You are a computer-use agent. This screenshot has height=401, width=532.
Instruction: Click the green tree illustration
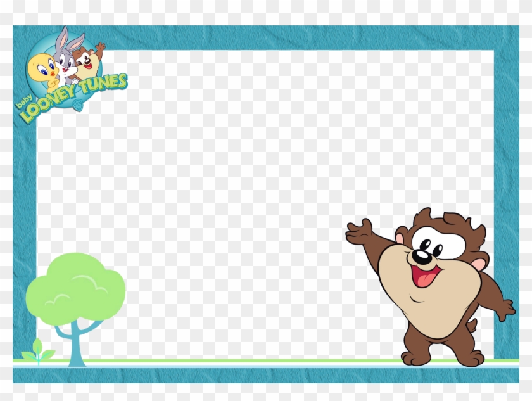pos(75,309)
